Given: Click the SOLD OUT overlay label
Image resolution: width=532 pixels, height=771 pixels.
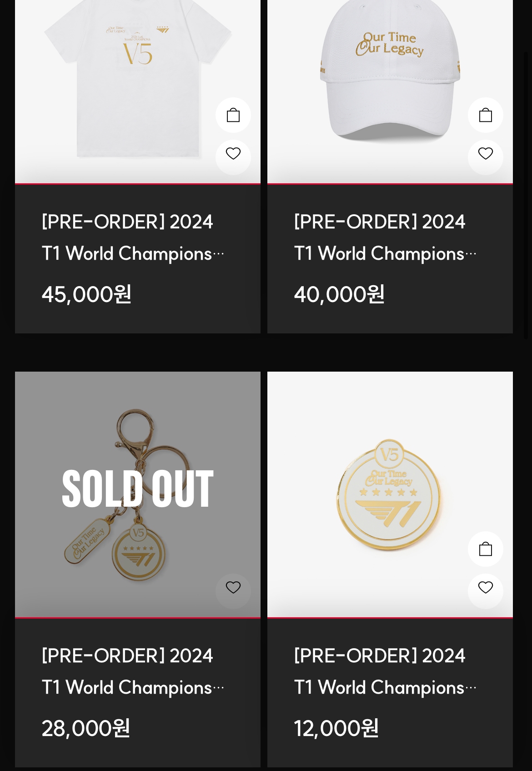Looking at the screenshot, I should [138, 489].
